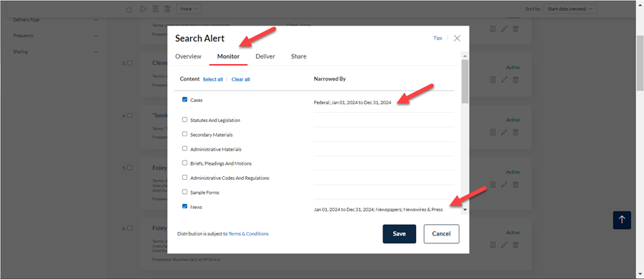
Task: Pause alert number 5
Action: (x=493, y=184)
